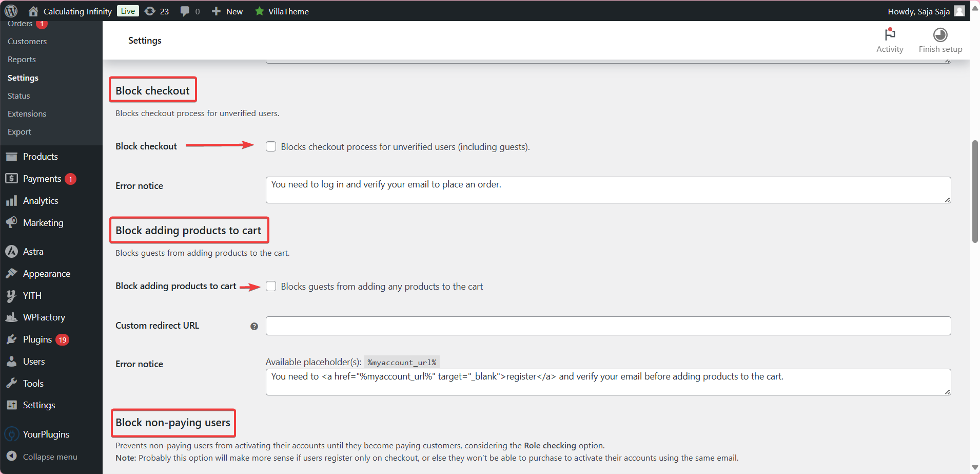
Task: Select Status in the sidebar
Action: [x=18, y=96]
